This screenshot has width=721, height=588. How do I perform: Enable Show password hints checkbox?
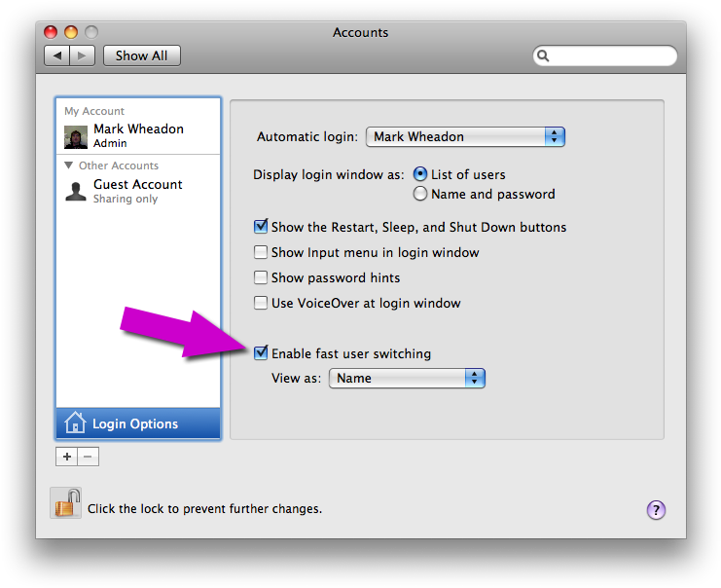[x=261, y=277]
